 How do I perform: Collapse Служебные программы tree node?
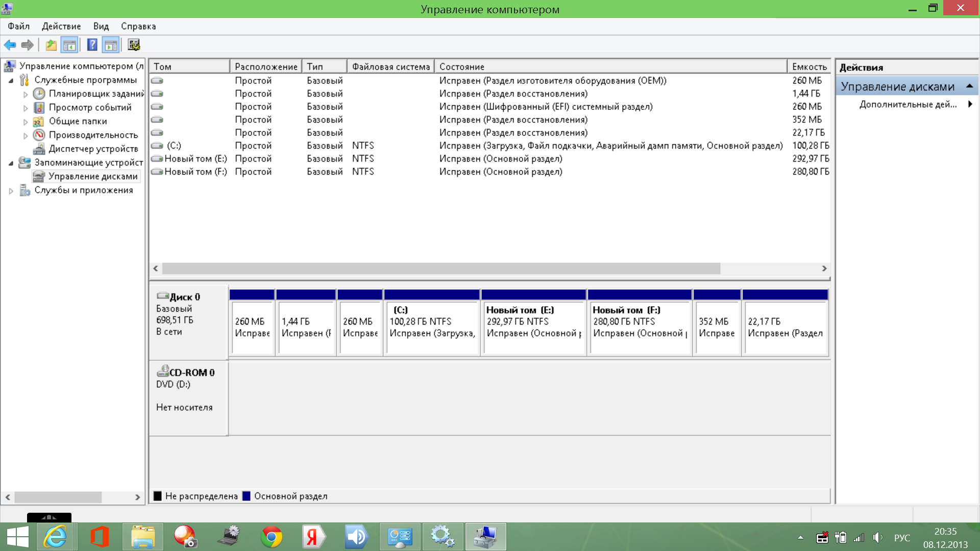click(x=11, y=80)
